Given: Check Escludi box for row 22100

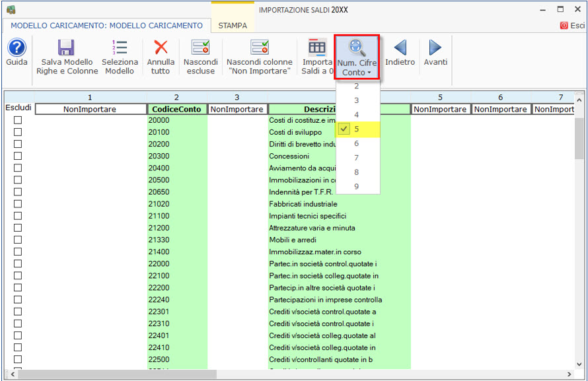Looking at the screenshot, I should point(18,276).
